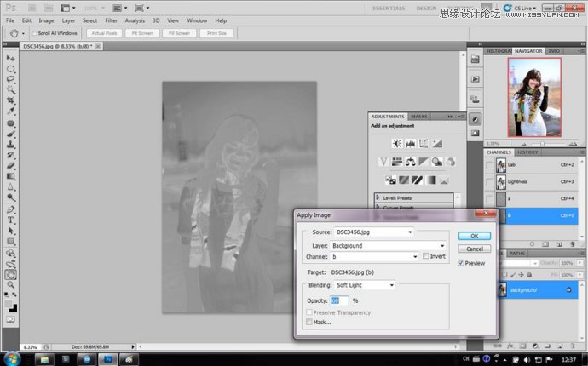Select the Move tool
This screenshot has height=366, width=588.
11,57
